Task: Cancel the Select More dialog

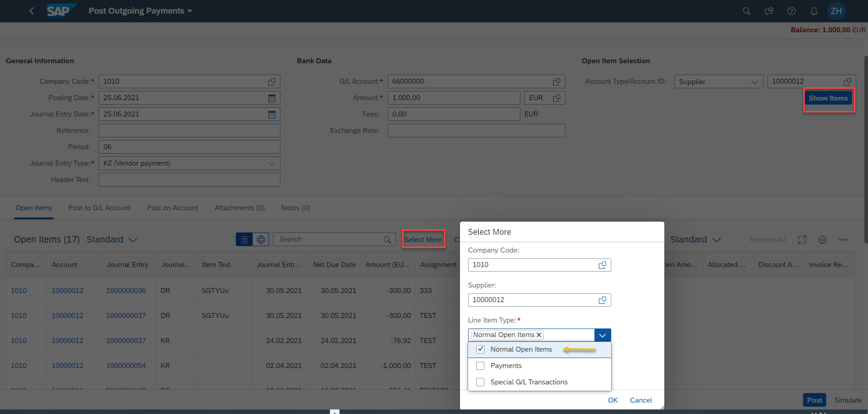Action: [641, 400]
